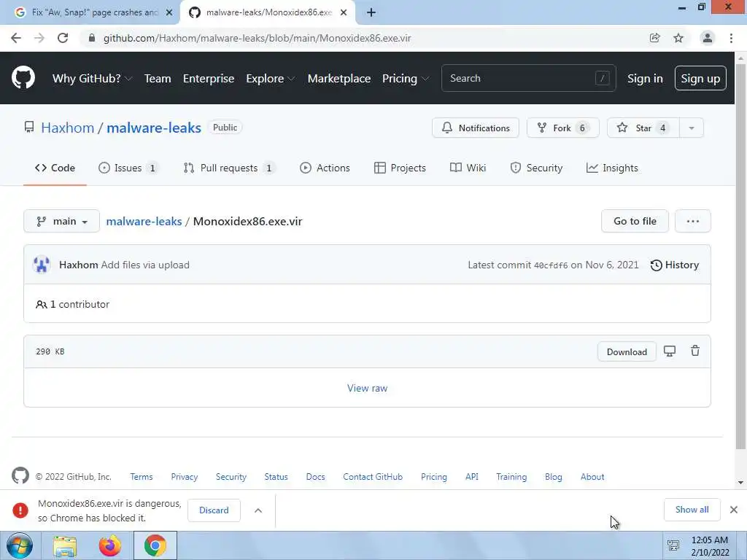Open the main branch selector dropdown
Viewport: 747px width, 560px height.
(x=61, y=221)
